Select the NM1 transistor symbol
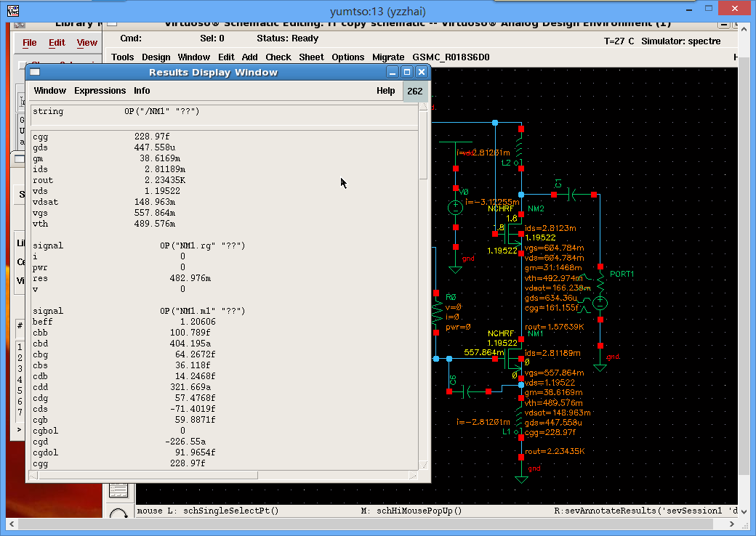This screenshot has width=756, height=536. [514, 358]
